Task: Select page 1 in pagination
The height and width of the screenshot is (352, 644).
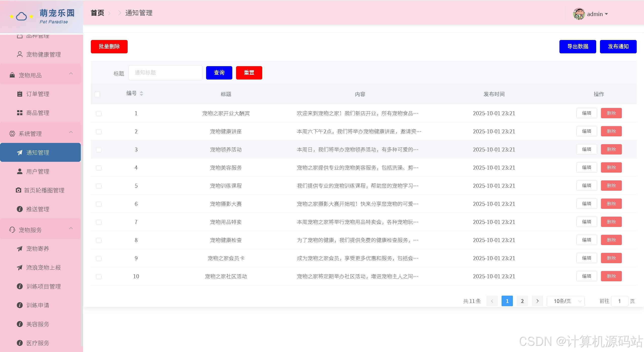Action: [507, 301]
